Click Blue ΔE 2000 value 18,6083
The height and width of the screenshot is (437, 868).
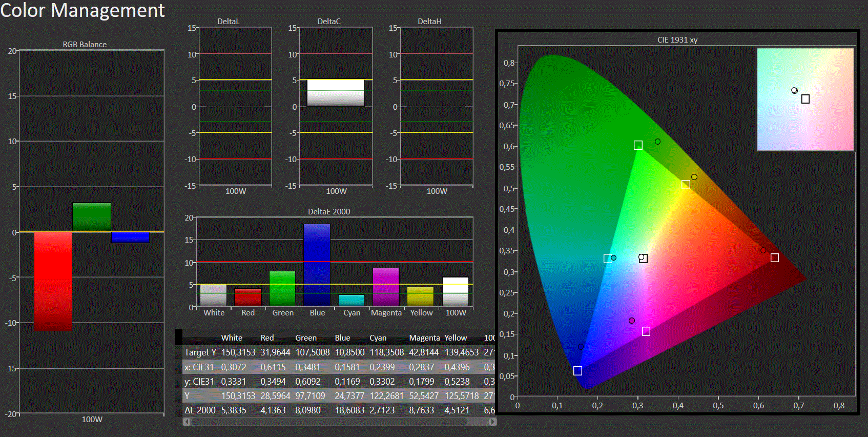pyautogui.click(x=349, y=410)
